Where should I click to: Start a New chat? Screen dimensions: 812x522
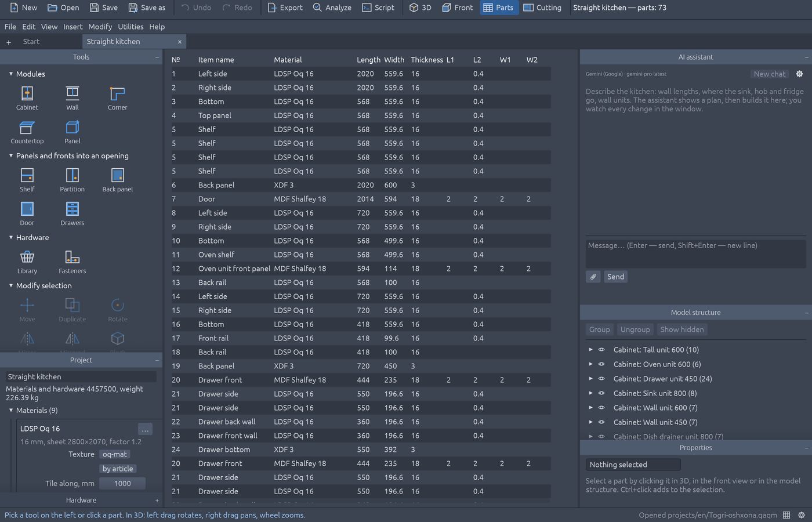(769, 74)
